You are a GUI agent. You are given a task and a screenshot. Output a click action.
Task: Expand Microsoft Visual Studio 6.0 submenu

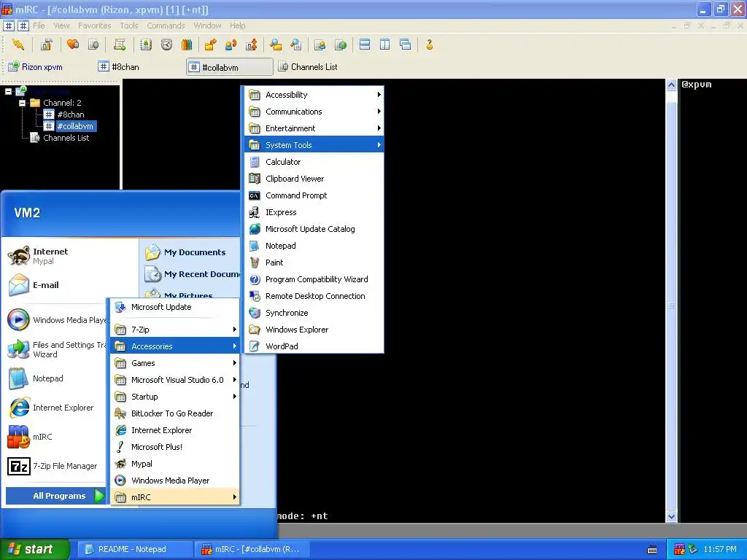pos(175,379)
